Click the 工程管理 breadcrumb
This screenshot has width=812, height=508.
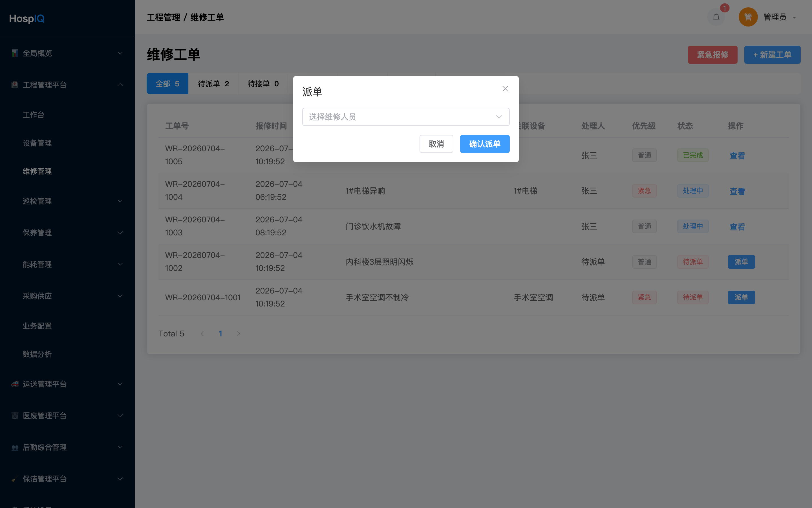164,17
